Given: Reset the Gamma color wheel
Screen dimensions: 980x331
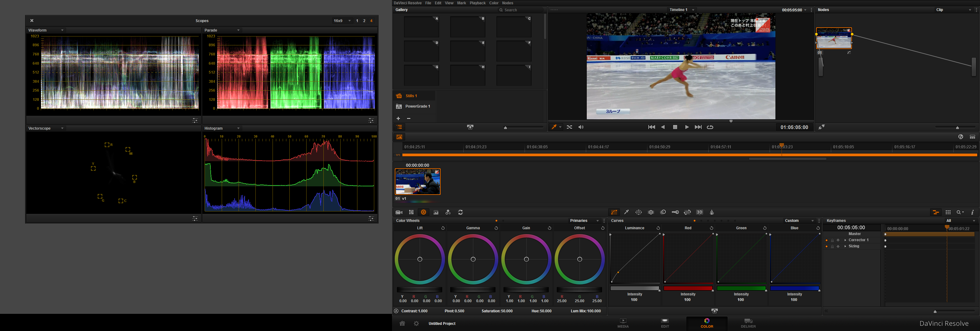Looking at the screenshot, I should [x=496, y=228].
